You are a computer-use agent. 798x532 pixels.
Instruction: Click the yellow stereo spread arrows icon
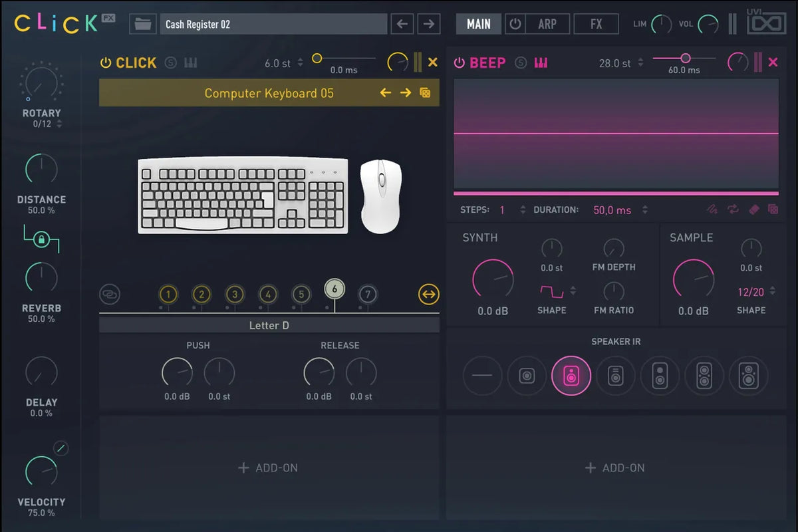click(x=429, y=294)
